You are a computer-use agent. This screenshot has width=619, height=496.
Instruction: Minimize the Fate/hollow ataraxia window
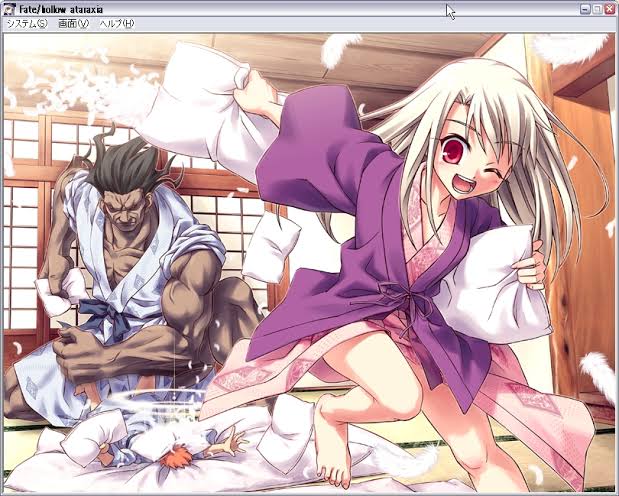tap(584, 8)
